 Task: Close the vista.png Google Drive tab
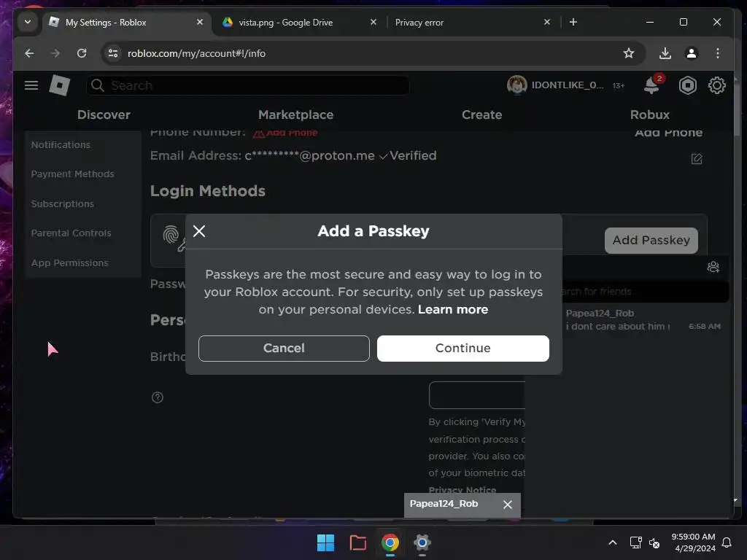pos(373,22)
